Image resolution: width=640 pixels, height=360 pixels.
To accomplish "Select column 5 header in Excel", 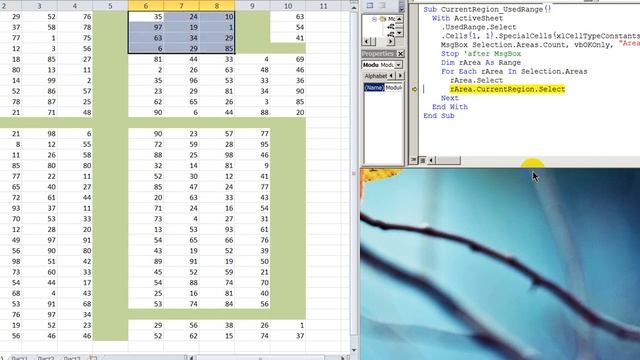I will pos(110,6).
